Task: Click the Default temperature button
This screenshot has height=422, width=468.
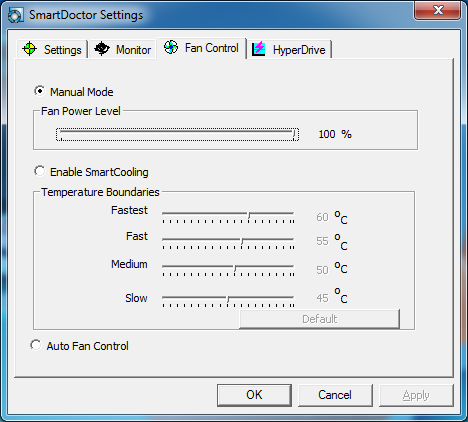Action: pos(319,319)
